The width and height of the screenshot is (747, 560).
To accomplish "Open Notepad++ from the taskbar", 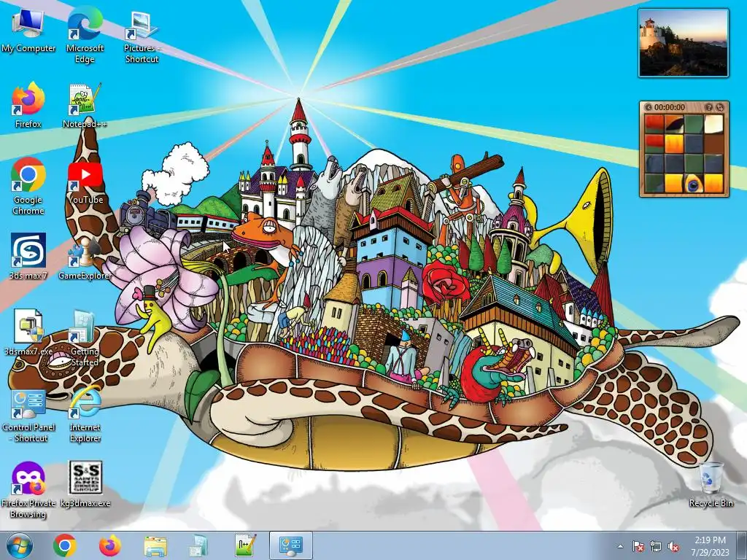I will pyautogui.click(x=245, y=545).
